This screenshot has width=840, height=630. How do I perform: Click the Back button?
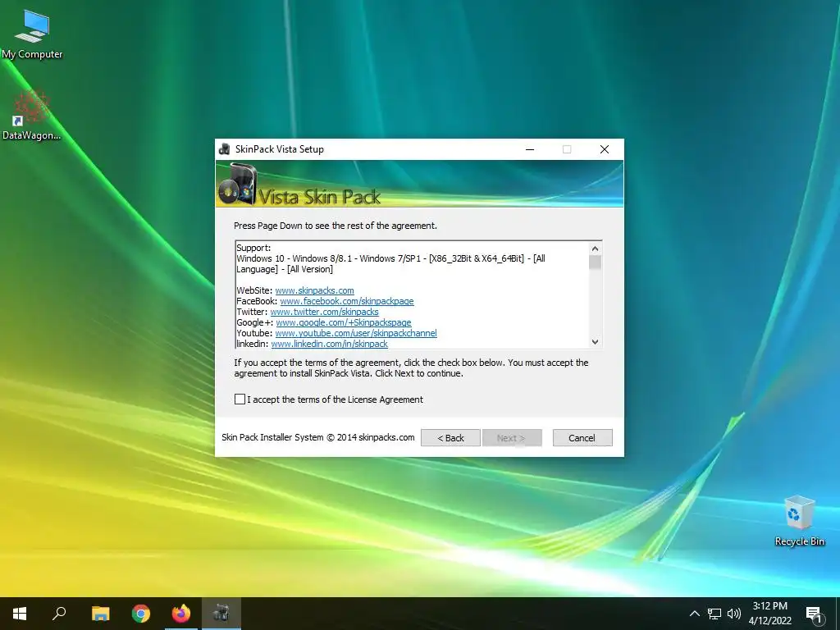coord(450,438)
